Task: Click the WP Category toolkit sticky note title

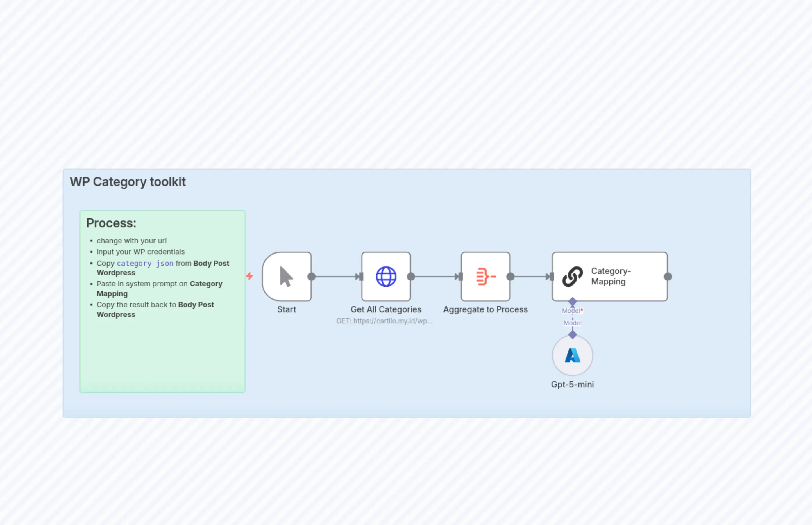Action: 128,182
